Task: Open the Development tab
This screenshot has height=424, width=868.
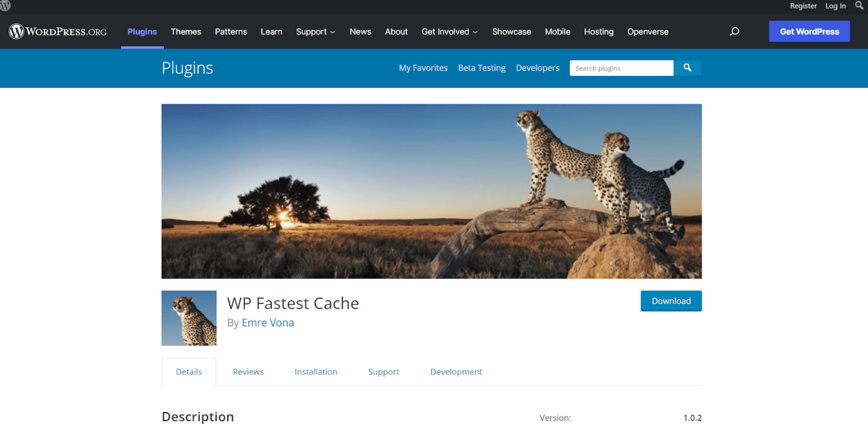Action: tap(456, 371)
